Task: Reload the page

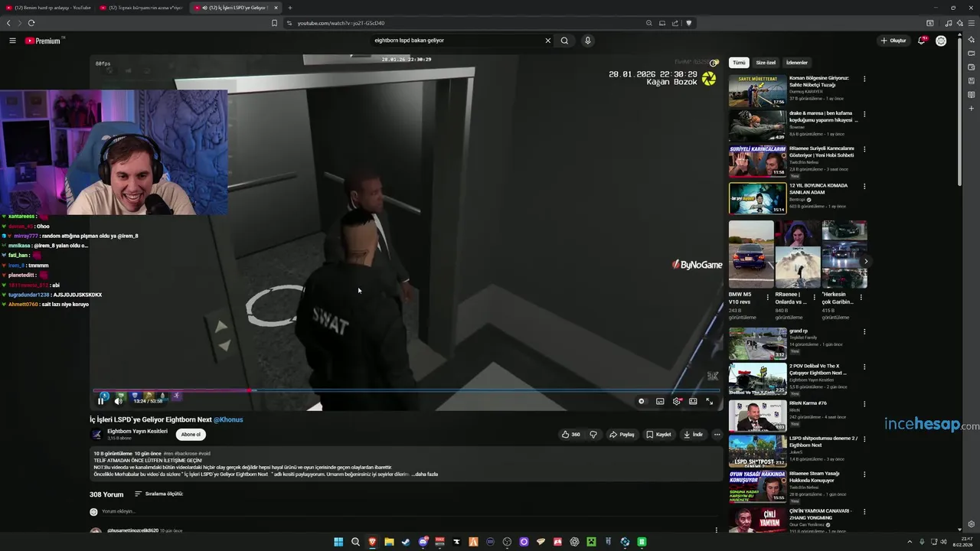Action: click(x=31, y=23)
